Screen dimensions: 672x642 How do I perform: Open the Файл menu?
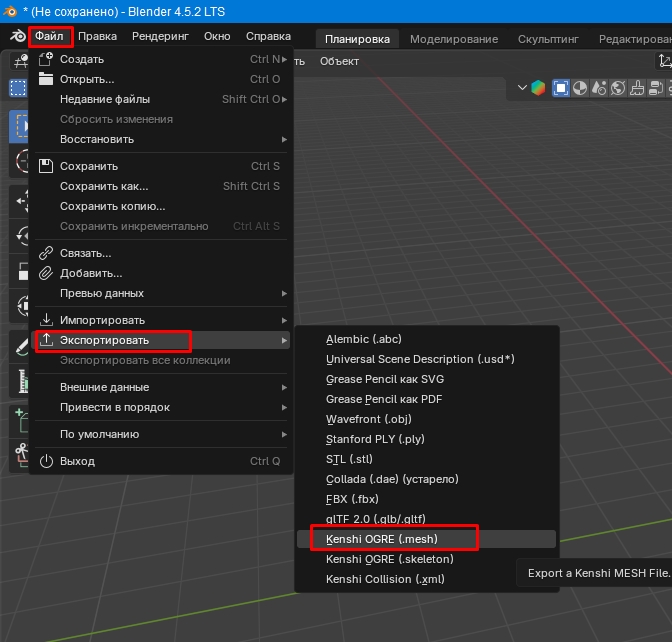click(49, 36)
